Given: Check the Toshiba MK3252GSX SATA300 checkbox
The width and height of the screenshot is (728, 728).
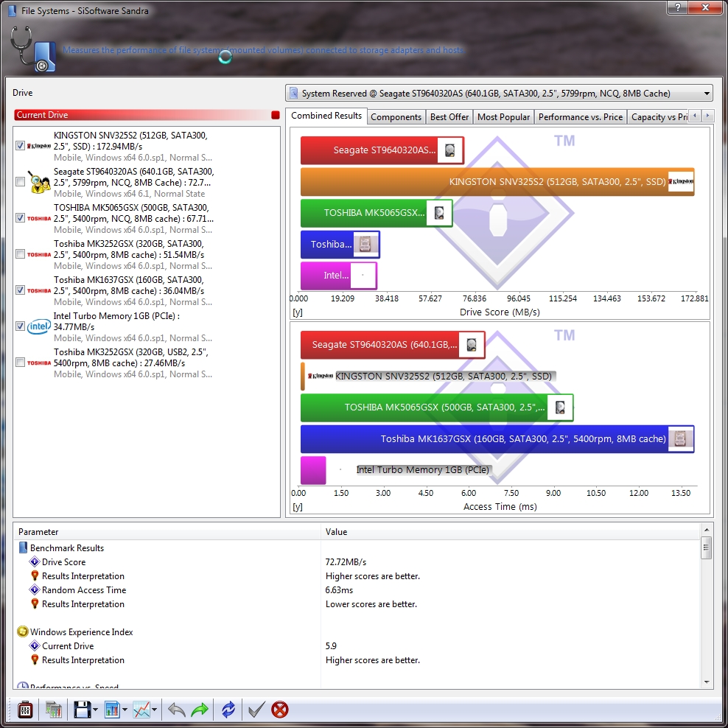Looking at the screenshot, I should 20,254.
